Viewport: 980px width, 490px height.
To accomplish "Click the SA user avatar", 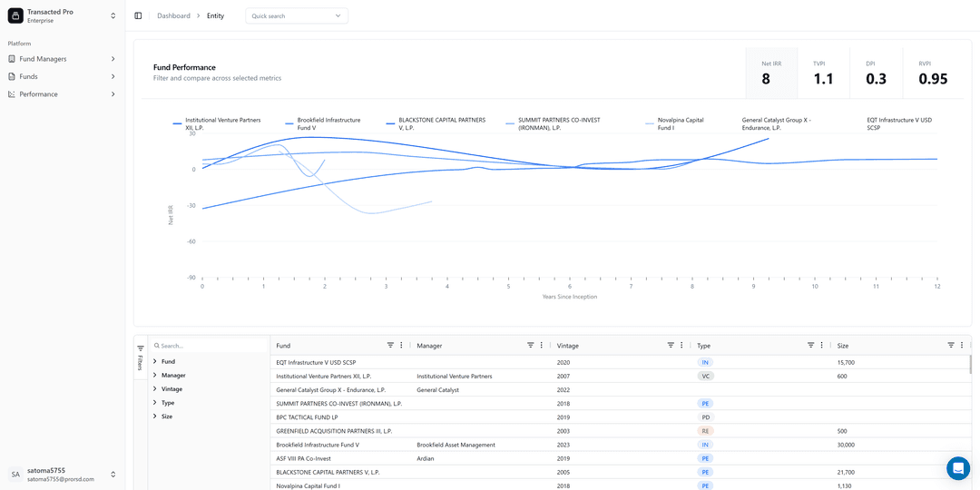I will (x=15, y=475).
